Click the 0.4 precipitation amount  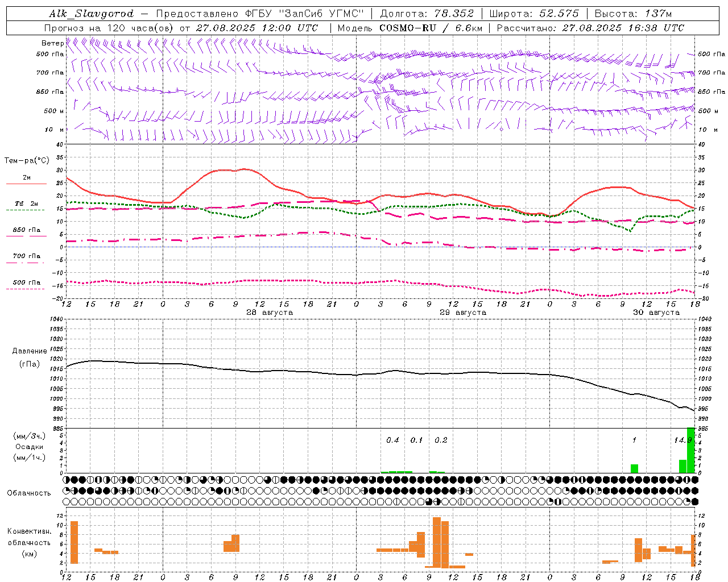click(x=392, y=440)
